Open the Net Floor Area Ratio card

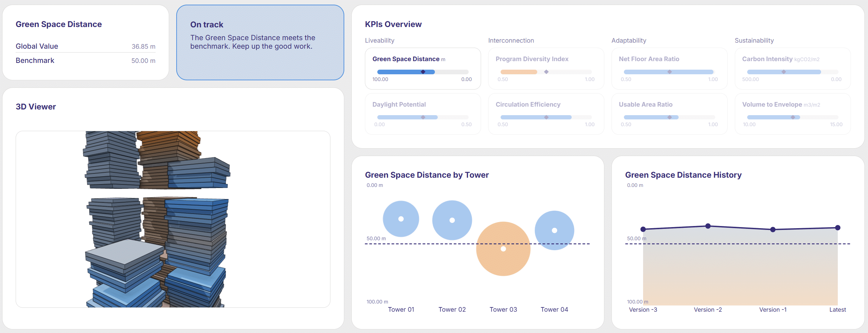tap(669, 68)
